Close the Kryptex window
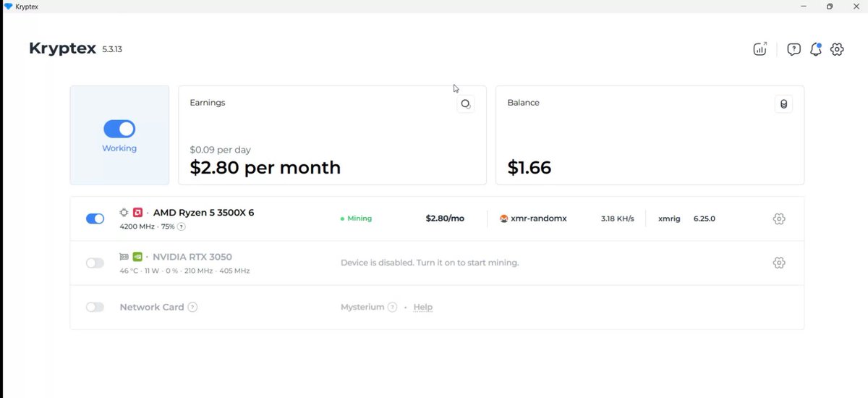 click(x=856, y=7)
